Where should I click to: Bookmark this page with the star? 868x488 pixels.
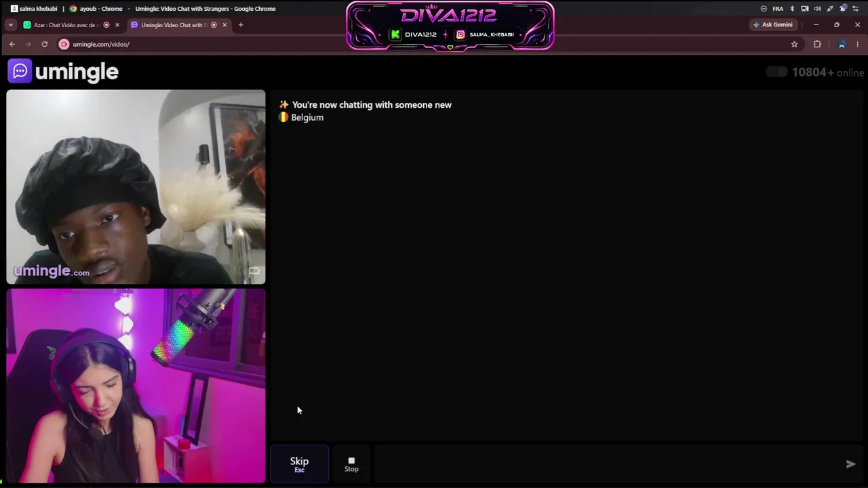(x=794, y=44)
